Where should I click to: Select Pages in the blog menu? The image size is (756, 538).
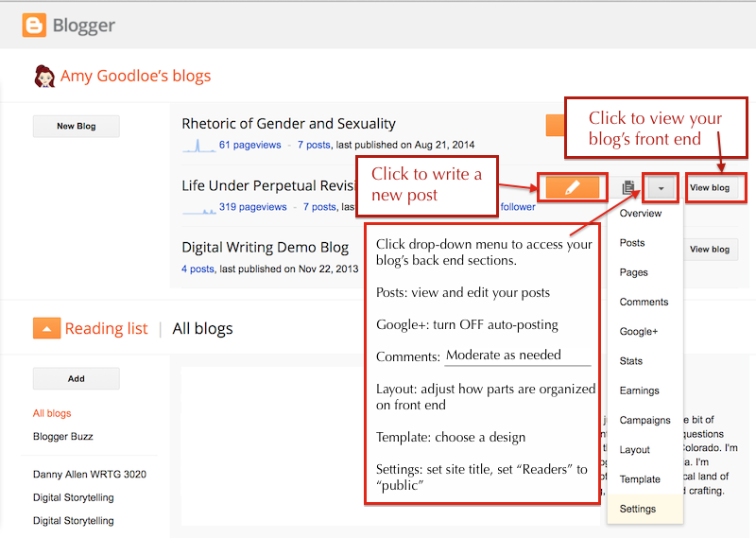(x=633, y=272)
